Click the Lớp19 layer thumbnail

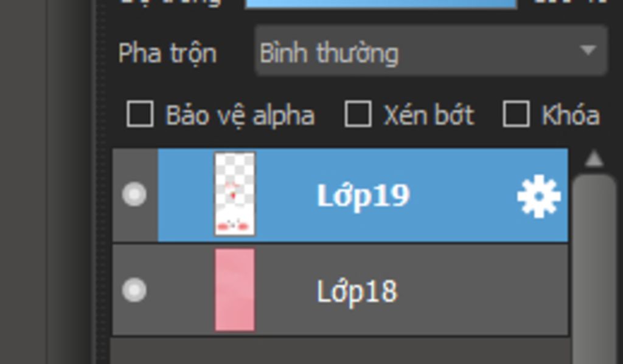coord(235,194)
